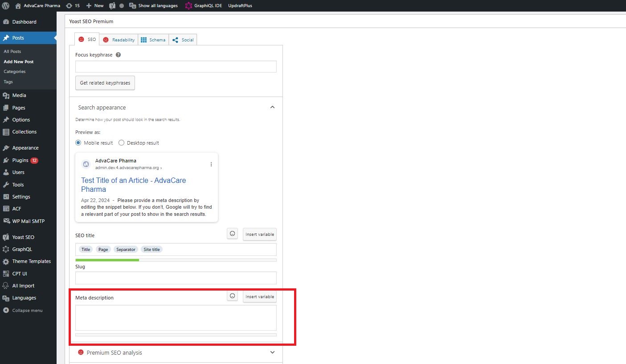
Task: Switch to the Social tab
Action: point(183,40)
